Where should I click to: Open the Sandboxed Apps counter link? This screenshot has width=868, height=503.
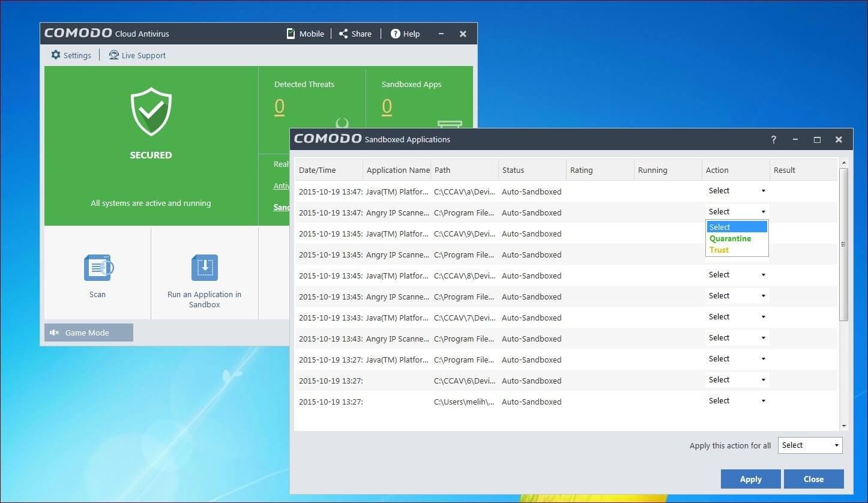click(x=387, y=106)
